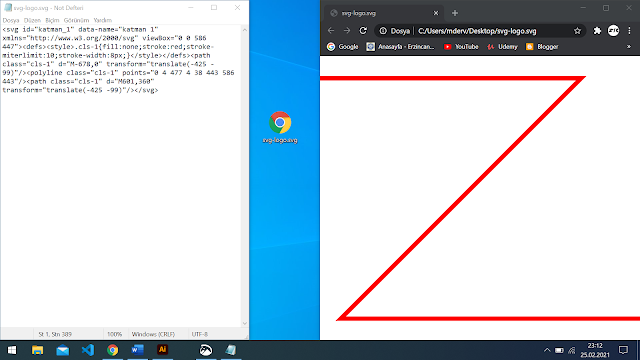640x360 pixels.
Task: Open the Xbox app from the taskbar
Action: point(206,350)
